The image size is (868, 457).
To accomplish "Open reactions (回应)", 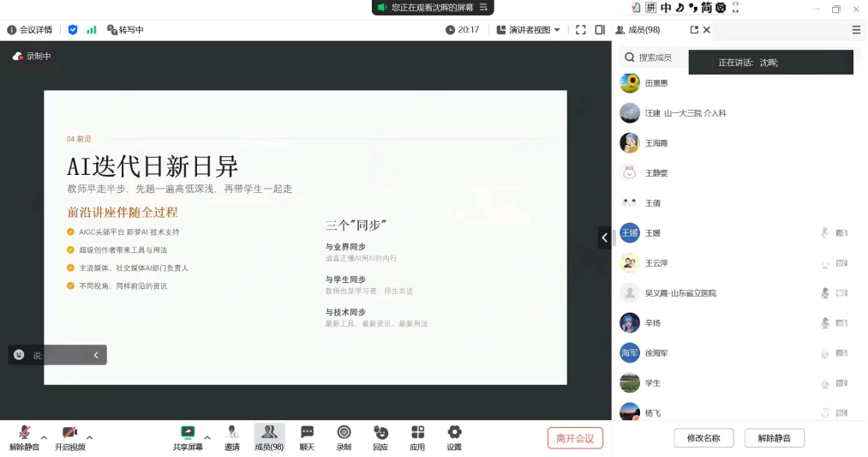I will click(380, 438).
